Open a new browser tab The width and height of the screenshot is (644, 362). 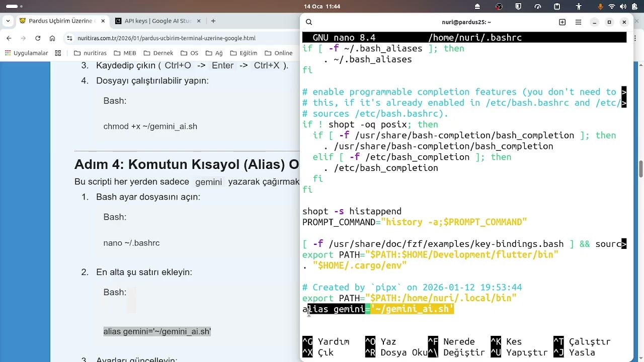click(213, 21)
